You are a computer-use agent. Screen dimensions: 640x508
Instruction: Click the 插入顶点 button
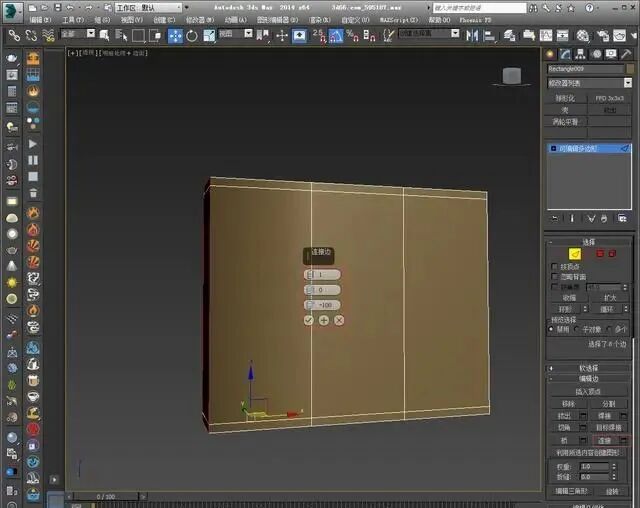coord(588,392)
